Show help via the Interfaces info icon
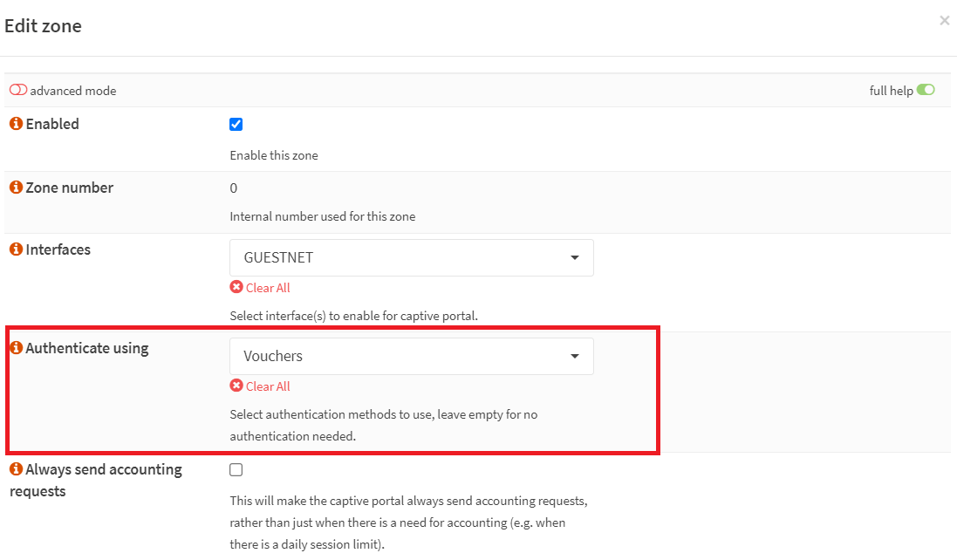Image resolution: width=957 pixels, height=560 pixels. [x=16, y=249]
